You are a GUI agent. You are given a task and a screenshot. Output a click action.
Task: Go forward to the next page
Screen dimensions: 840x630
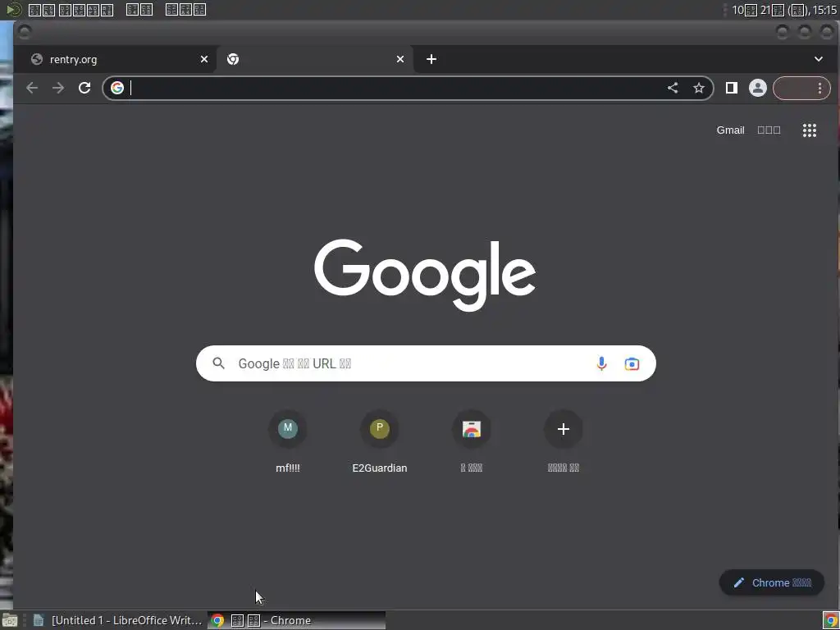[58, 88]
